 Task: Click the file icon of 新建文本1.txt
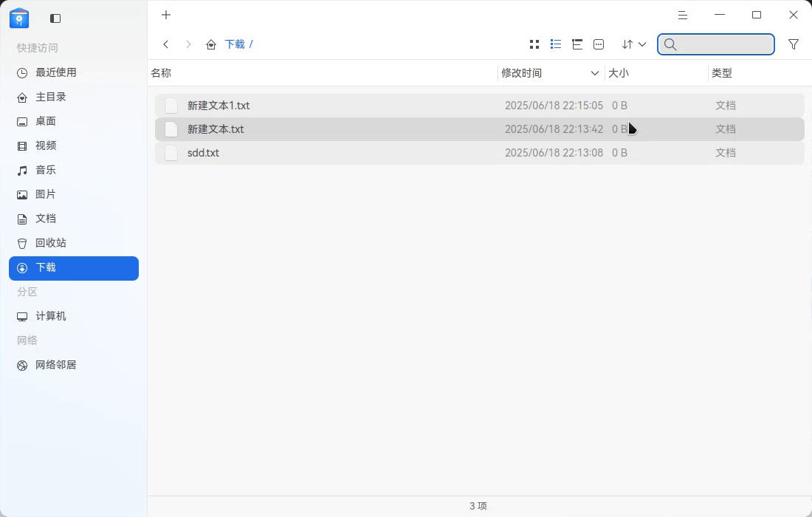point(171,106)
